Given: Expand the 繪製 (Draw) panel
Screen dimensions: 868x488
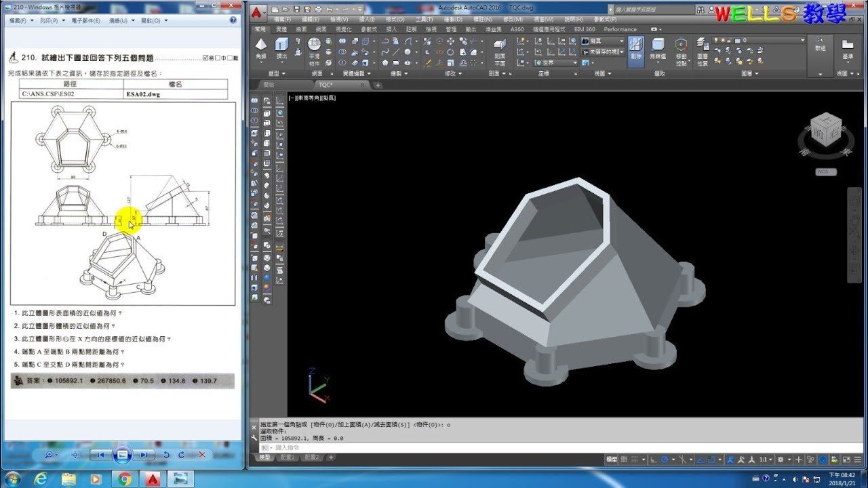Looking at the screenshot, I should pyautogui.click(x=399, y=73).
